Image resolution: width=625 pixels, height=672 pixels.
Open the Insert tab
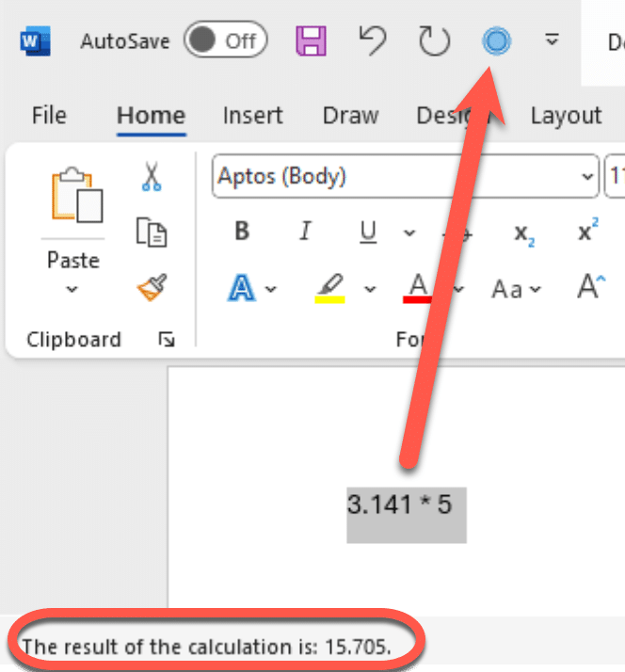click(x=252, y=115)
